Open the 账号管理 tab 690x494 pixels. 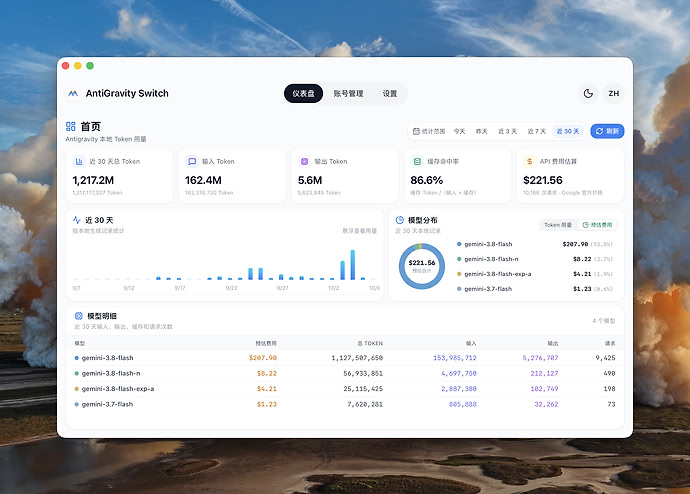348,93
